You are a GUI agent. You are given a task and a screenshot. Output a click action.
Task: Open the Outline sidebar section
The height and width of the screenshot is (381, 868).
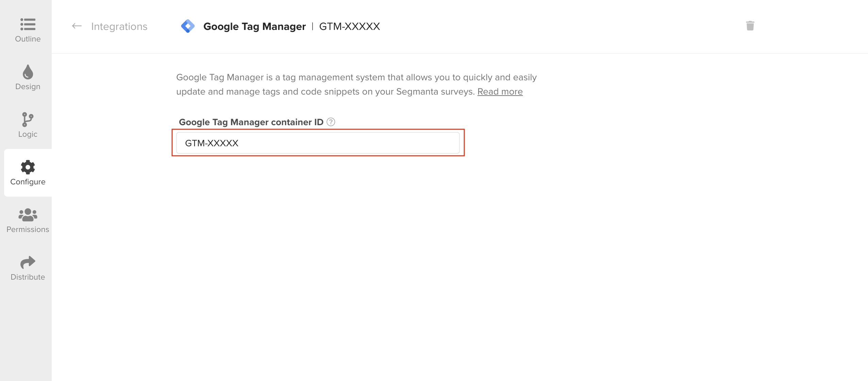pyautogui.click(x=28, y=30)
